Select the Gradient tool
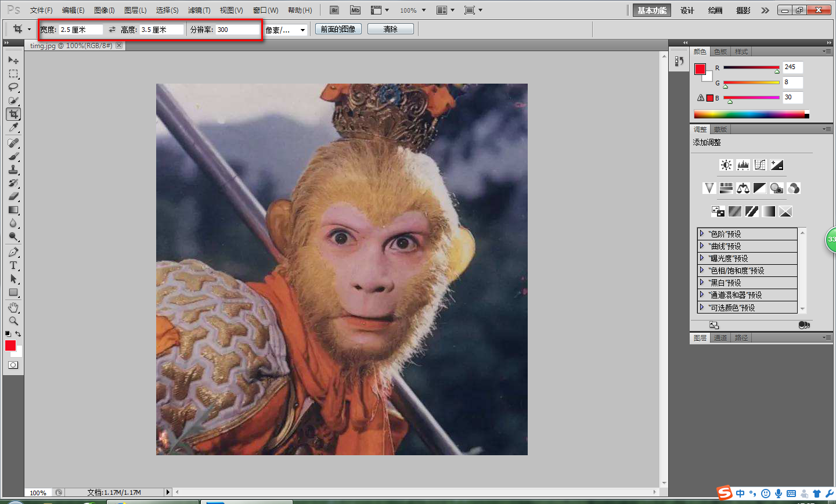Screen dimensions: 836x504 13,210
